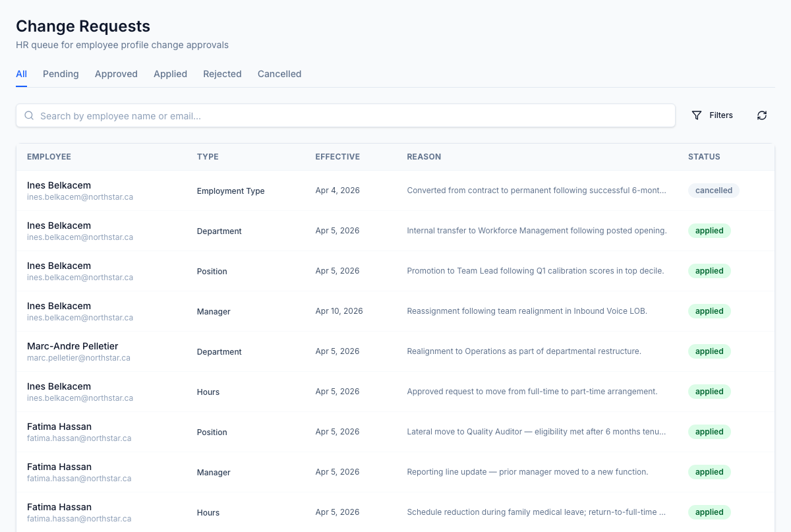Open Ines Belkacem's Manager row type
The image size is (791, 532).
pos(214,312)
